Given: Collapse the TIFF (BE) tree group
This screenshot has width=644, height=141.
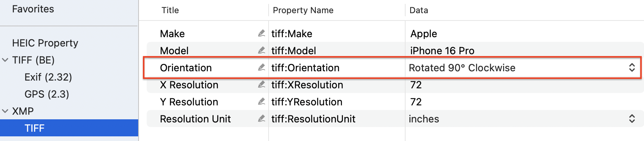Looking at the screenshot, I should click(x=5, y=60).
